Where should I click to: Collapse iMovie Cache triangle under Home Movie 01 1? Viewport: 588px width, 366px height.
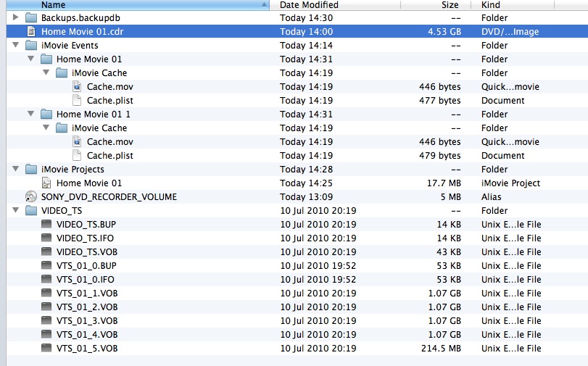[46, 128]
